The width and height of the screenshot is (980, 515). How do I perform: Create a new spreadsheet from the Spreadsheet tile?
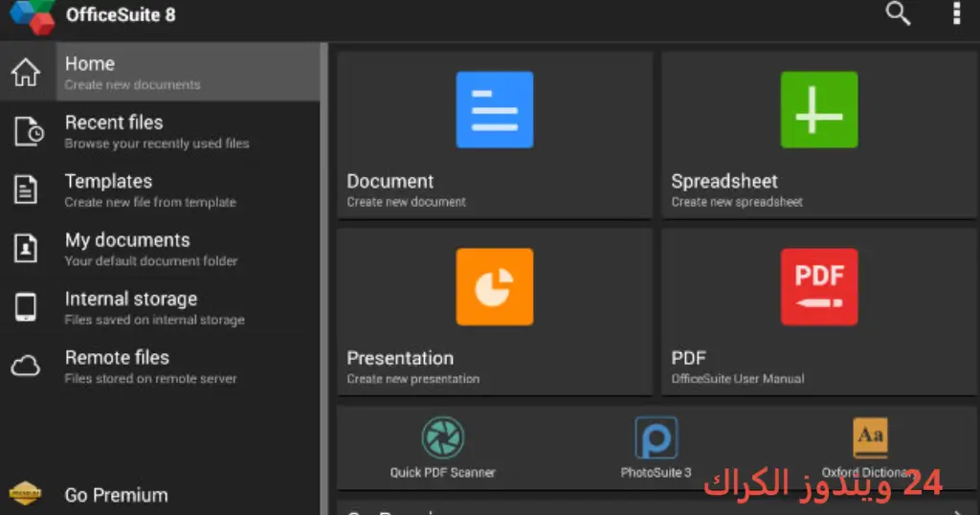pyautogui.click(x=819, y=135)
